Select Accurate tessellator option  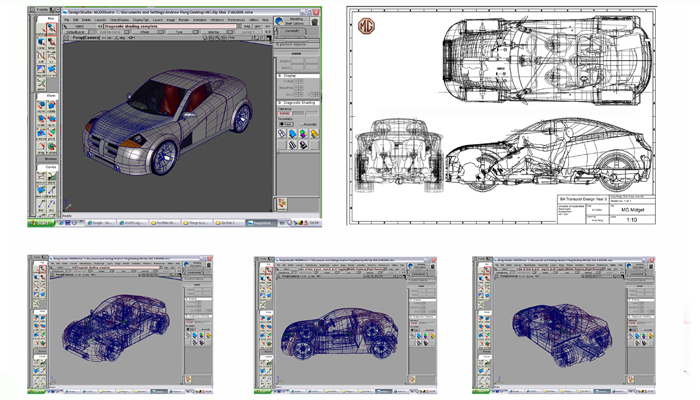[308, 124]
